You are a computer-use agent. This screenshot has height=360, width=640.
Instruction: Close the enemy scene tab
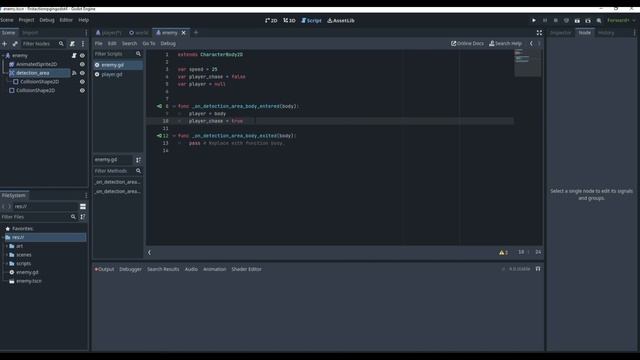tap(184, 33)
